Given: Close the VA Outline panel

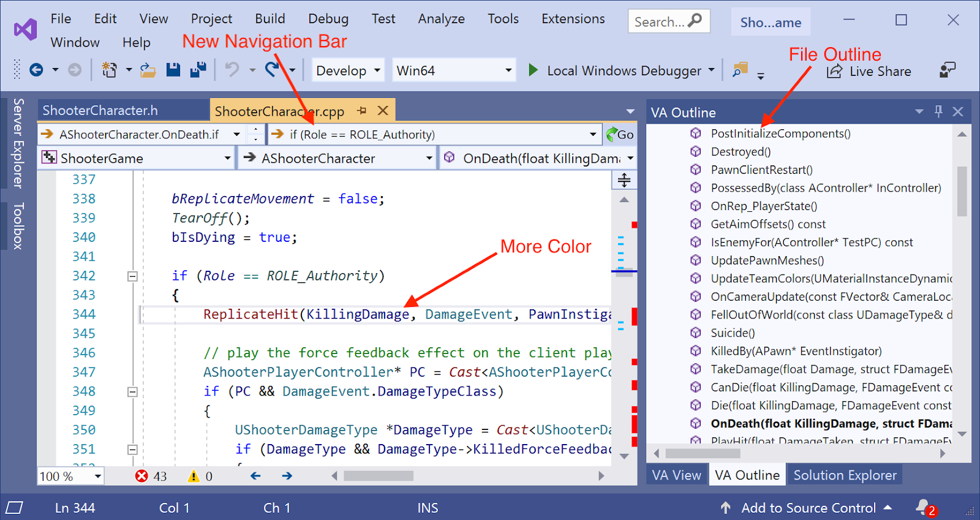Looking at the screenshot, I should click(958, 111).
